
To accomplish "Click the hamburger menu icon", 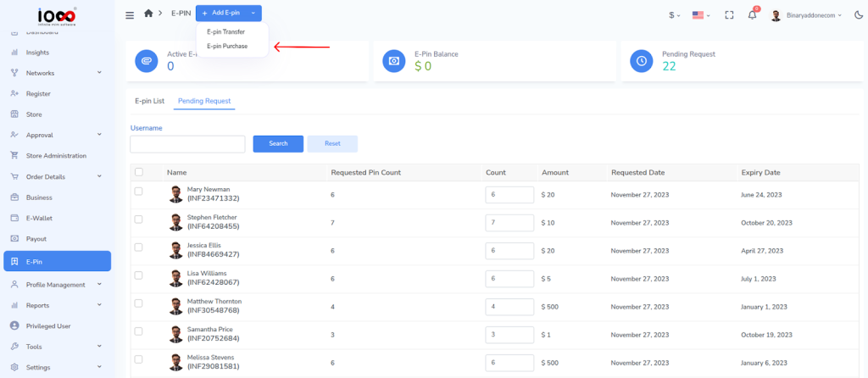I will [x=130, y=14].
